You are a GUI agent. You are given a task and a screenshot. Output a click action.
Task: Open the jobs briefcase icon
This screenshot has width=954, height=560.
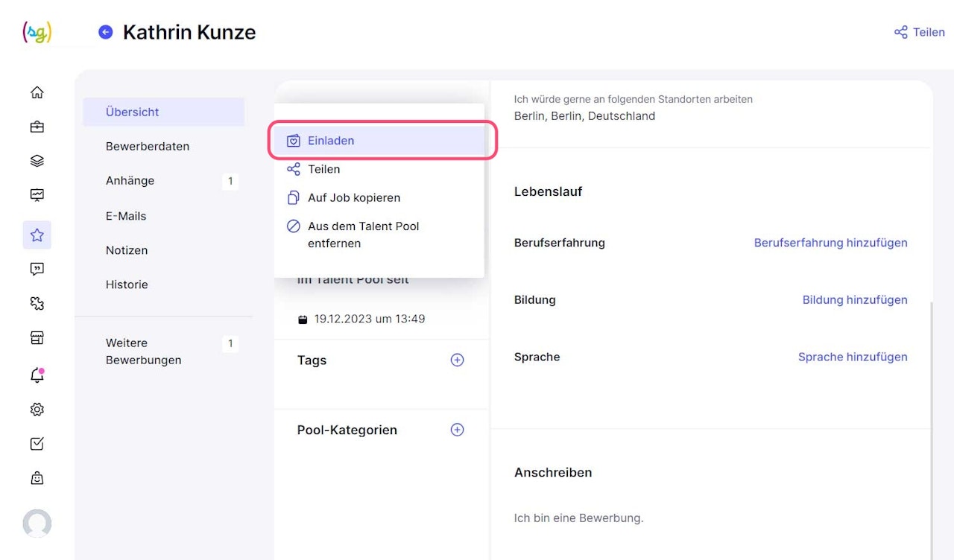coord(37,127)
